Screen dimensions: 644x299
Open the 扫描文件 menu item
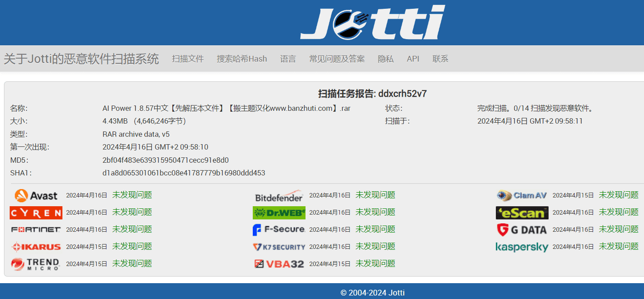click(188, 59)
